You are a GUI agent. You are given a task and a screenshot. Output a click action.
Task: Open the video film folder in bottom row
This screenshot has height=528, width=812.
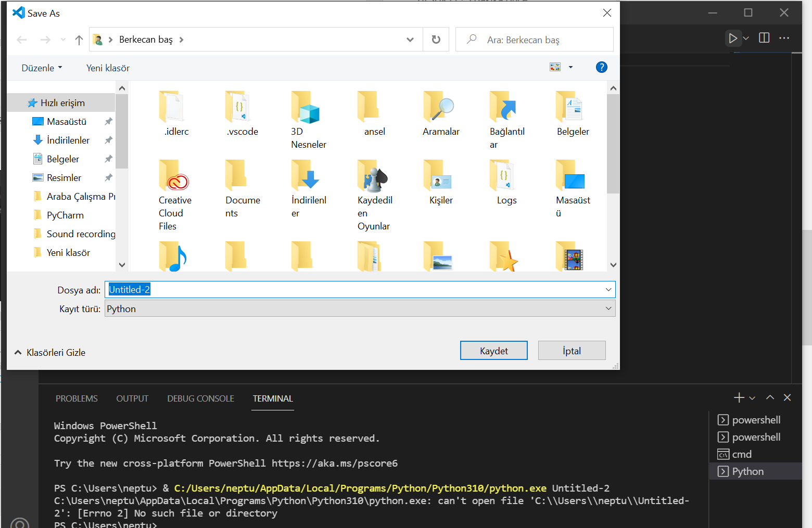click(x=570, y=256)
